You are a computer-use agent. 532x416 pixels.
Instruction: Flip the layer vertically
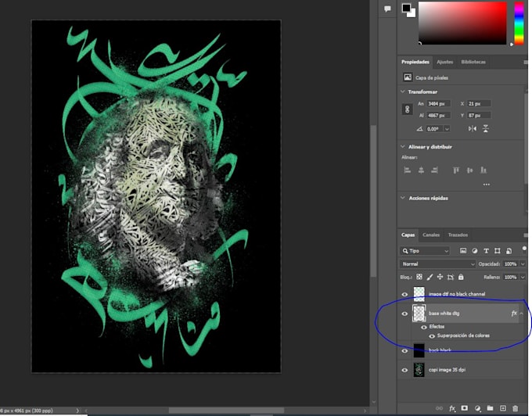pos(486,128)
